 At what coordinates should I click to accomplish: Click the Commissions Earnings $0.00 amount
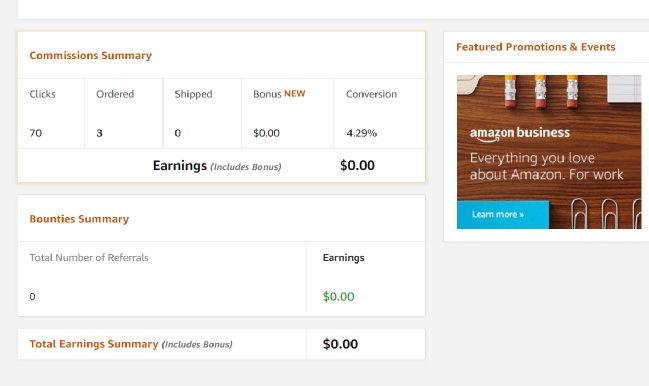point(357,165)
